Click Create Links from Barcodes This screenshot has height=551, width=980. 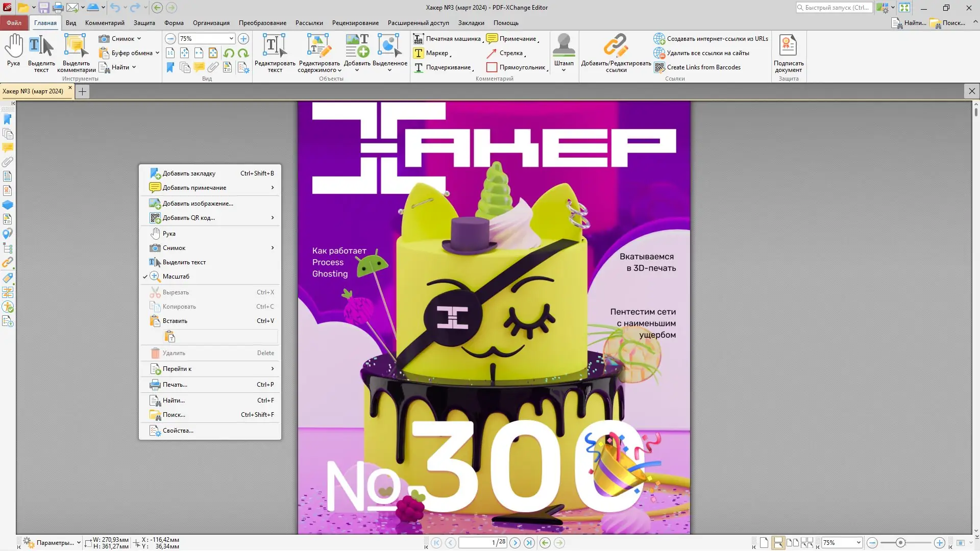point(703,67)
